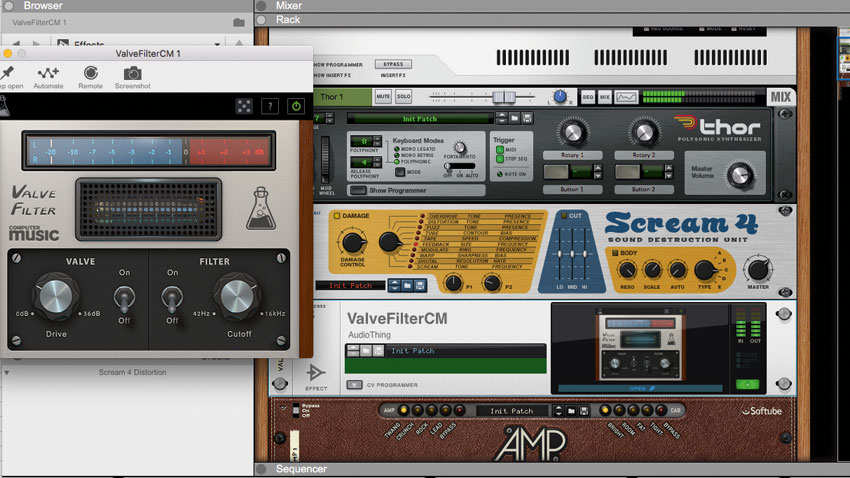Click the Thor patch stepper arrows

pos(501,118)
